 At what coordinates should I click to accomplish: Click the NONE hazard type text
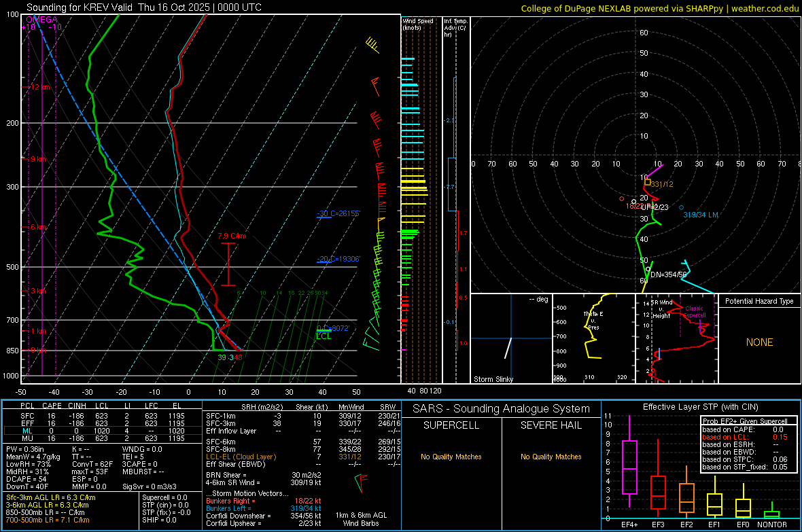(x=759, y=342)
